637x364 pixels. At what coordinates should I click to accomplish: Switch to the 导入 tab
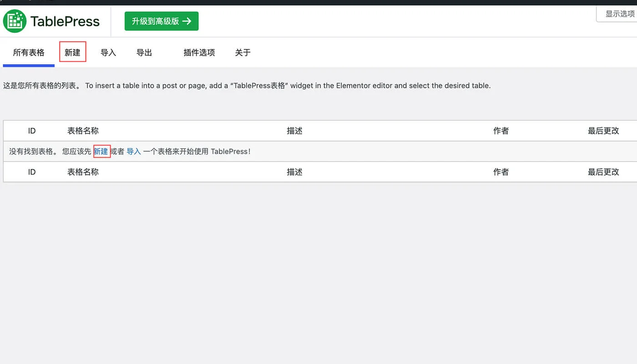pos(108,52)
